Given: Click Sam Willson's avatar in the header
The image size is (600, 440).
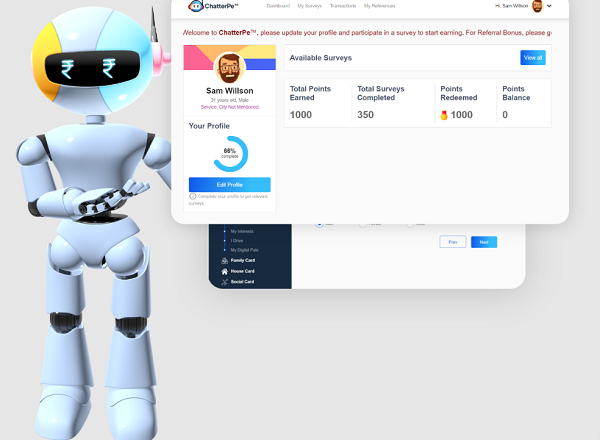Looking at the screenshot, I should click(537, 6).
